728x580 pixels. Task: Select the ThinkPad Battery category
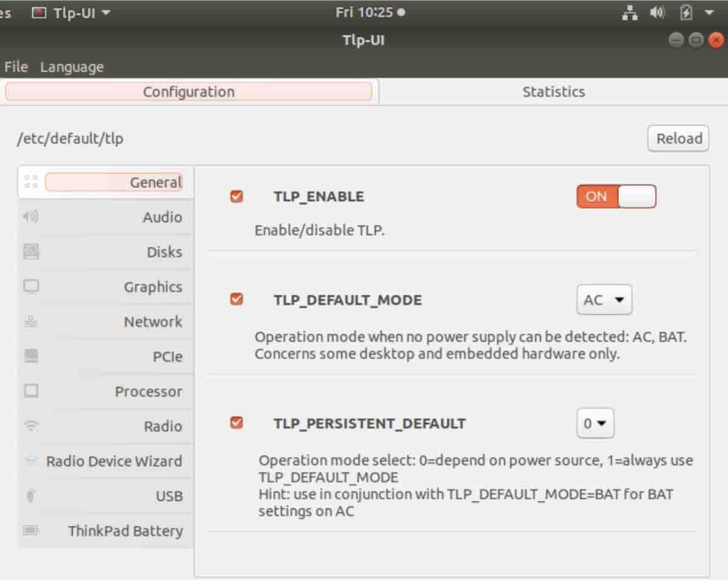point(106,531)
